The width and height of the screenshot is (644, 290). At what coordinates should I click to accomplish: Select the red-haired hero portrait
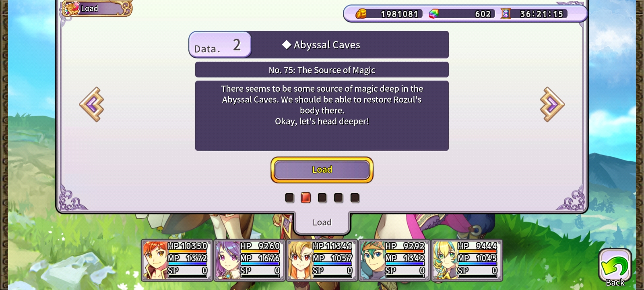click(155, 260)
